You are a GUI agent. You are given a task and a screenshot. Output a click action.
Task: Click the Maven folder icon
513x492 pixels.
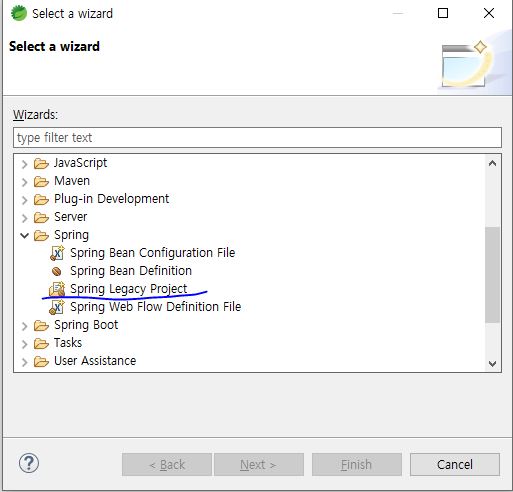41,181
